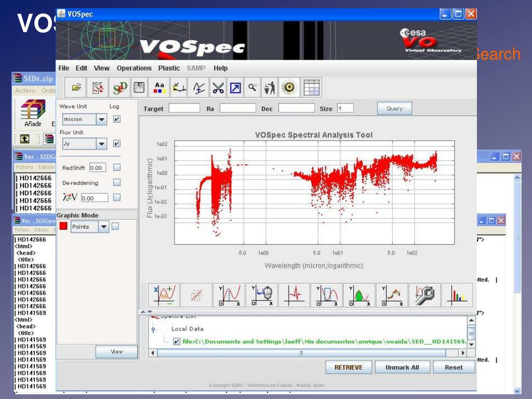
Task: Click the wavelength-to-velocity value field
Action: pyautogui.click(x=95, y=198)
